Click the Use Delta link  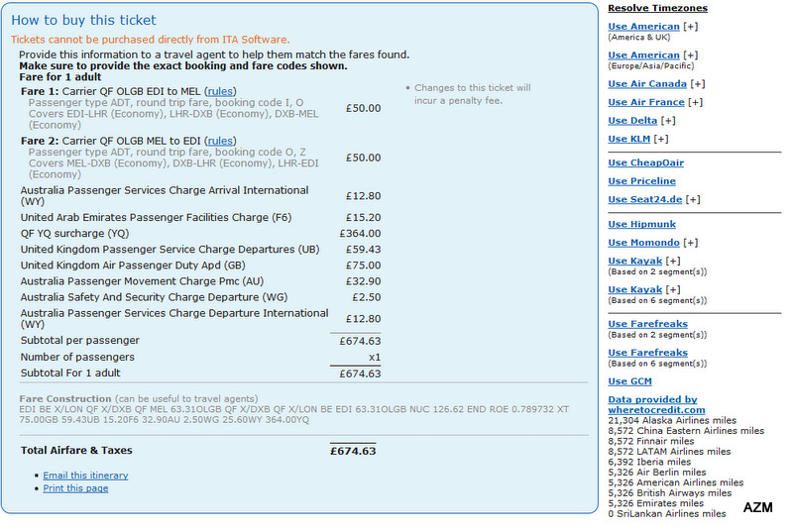[632, 121]
